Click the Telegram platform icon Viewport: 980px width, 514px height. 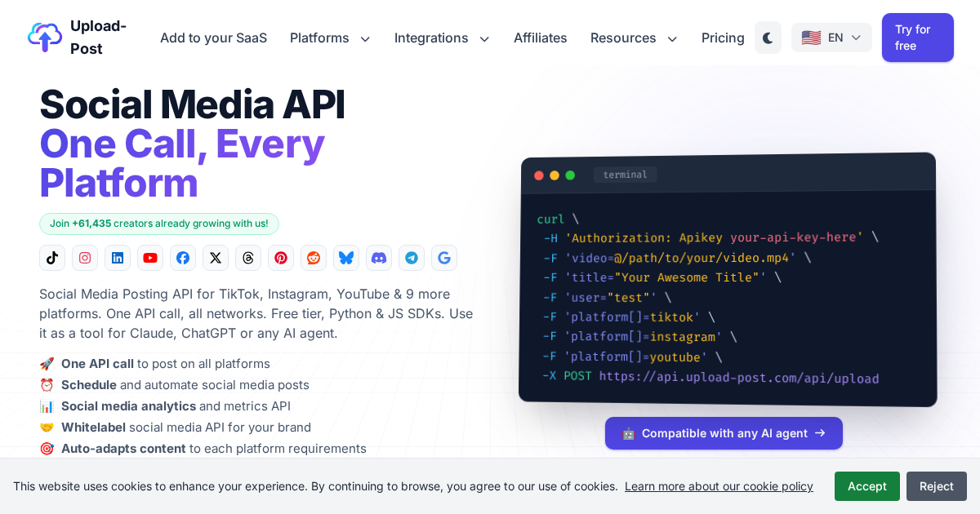[412, 258]
